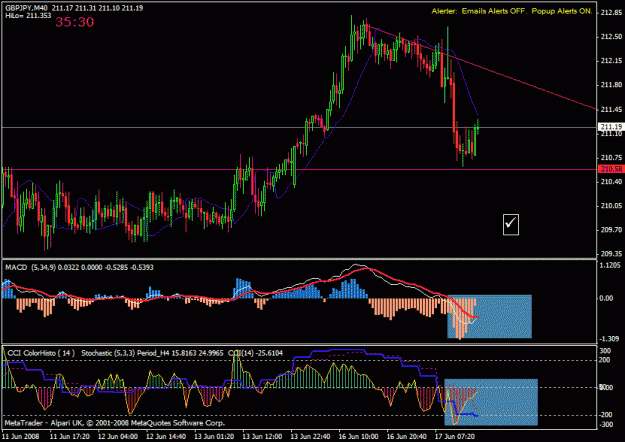Click the red 210.58 price level tag
This screenshot has height=442, width=625.
(611, 169)
